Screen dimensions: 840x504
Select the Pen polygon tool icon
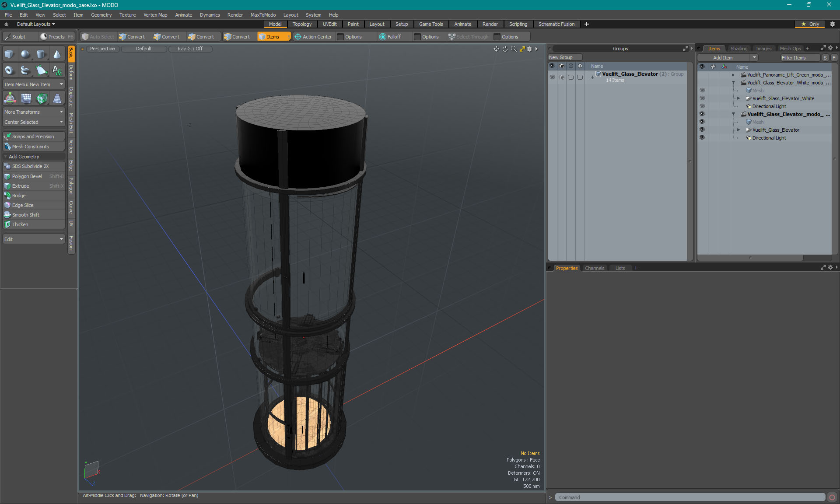[x=41, y=70]
